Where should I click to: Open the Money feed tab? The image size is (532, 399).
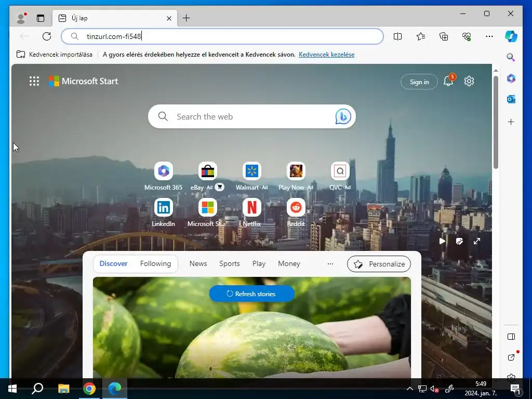coord(289,263)
